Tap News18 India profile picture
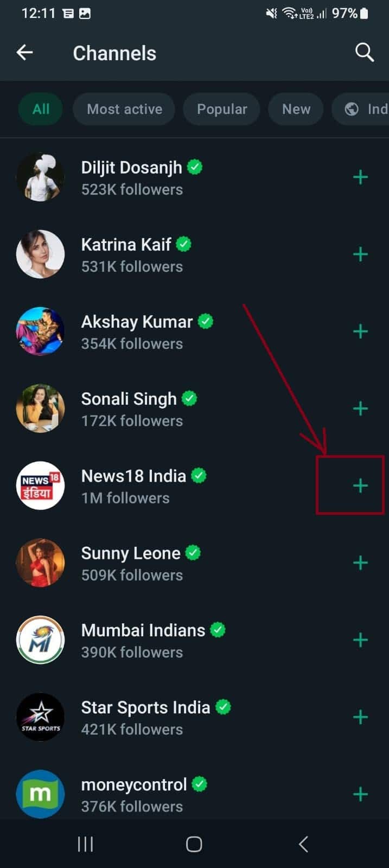389x868 pixels. click(40, 486)
